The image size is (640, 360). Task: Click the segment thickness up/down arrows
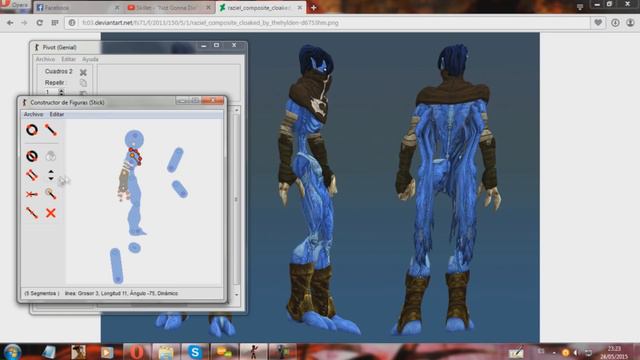click(x=51, y=175)
